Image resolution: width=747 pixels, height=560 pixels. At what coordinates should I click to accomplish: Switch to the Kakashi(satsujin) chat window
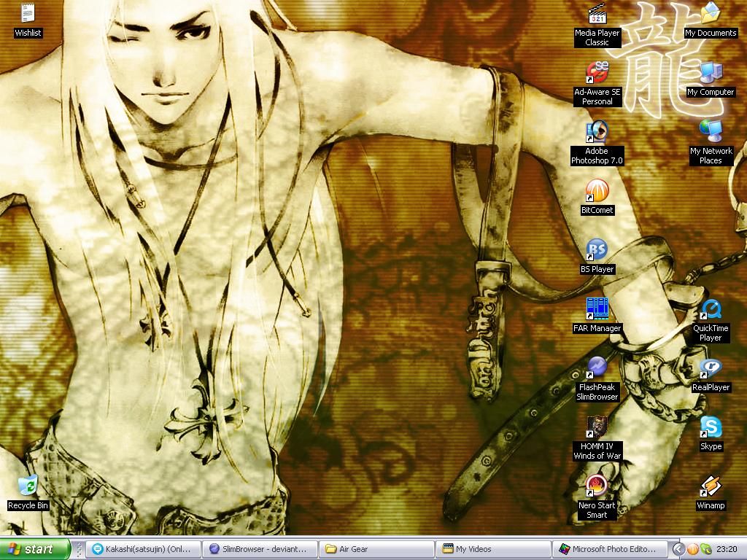(x=144, y=549)
